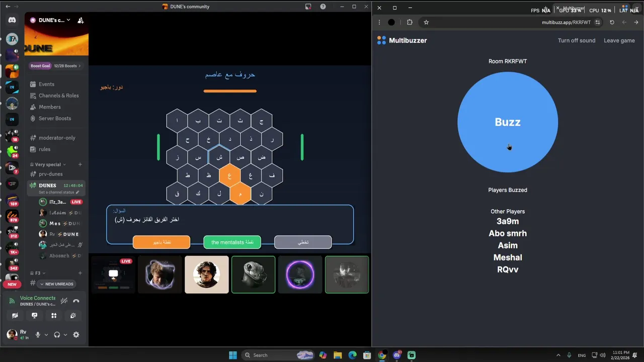644x362 pixels.
Task: Start an activity from voice panel
Action: [x=54, y=316]
